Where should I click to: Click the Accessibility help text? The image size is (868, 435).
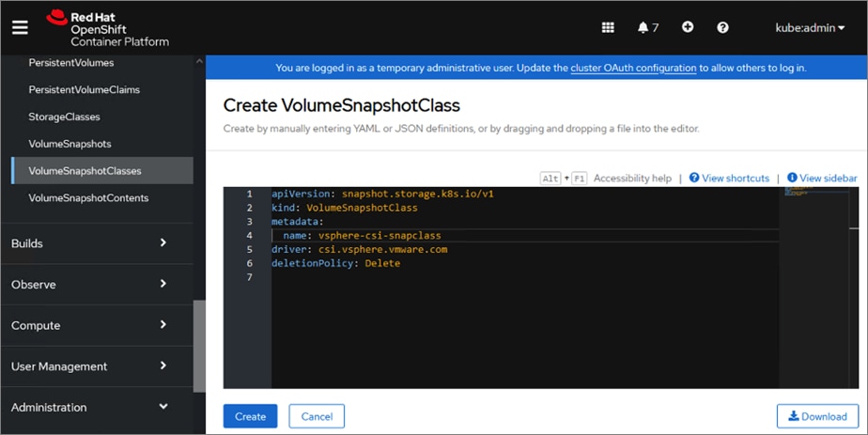click(632, 179)
